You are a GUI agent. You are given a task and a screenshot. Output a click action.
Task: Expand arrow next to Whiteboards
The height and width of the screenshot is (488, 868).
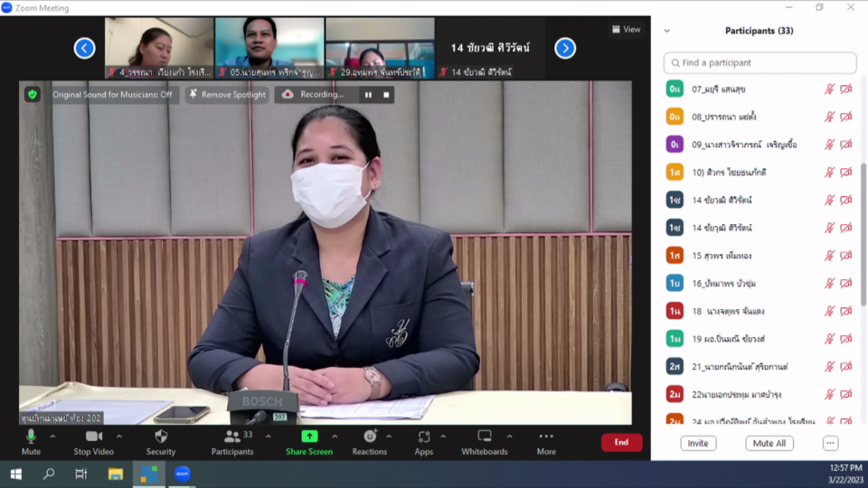pyautogui.click(x=510, y=436)
